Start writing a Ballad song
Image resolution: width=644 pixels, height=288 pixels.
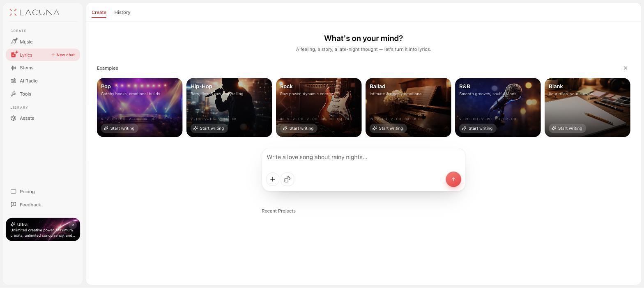pos(388,128)
